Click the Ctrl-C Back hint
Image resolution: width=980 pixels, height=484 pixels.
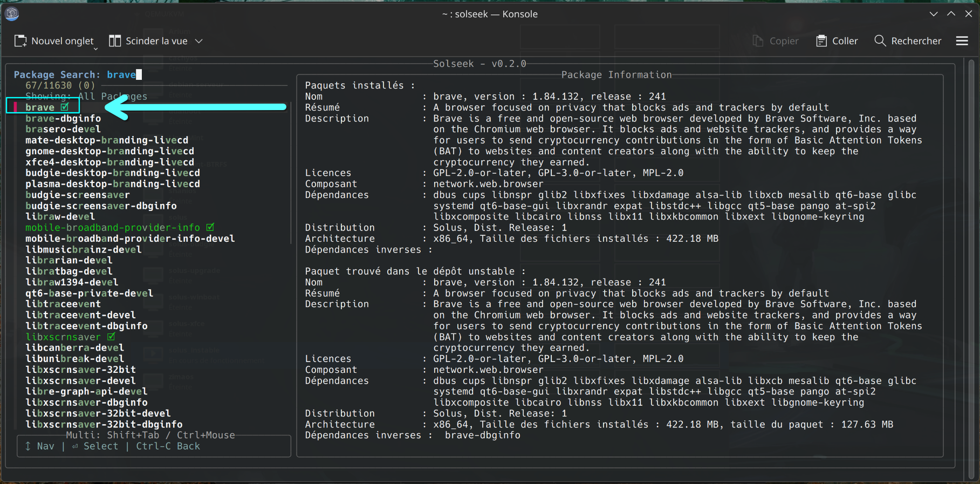[x=168, y=446]
